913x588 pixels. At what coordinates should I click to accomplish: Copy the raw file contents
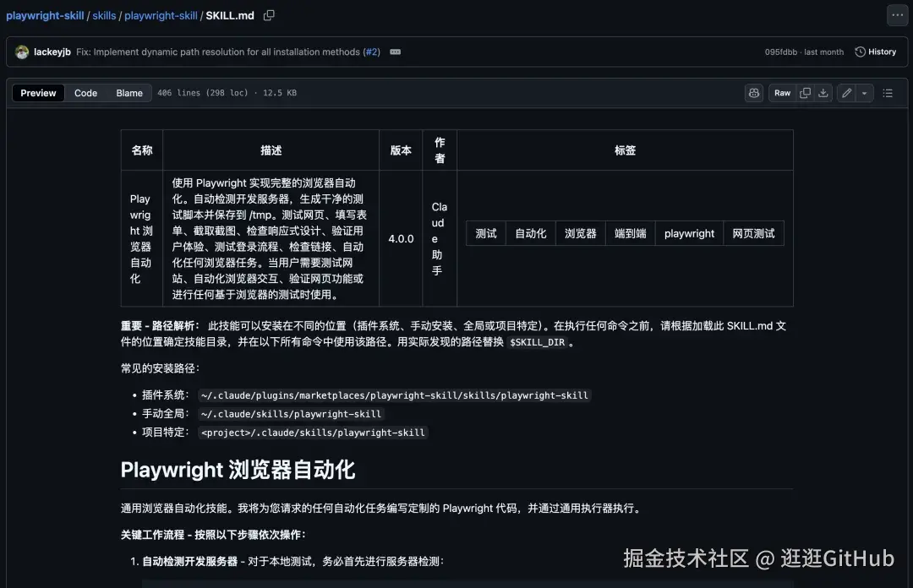coord(804,93)
